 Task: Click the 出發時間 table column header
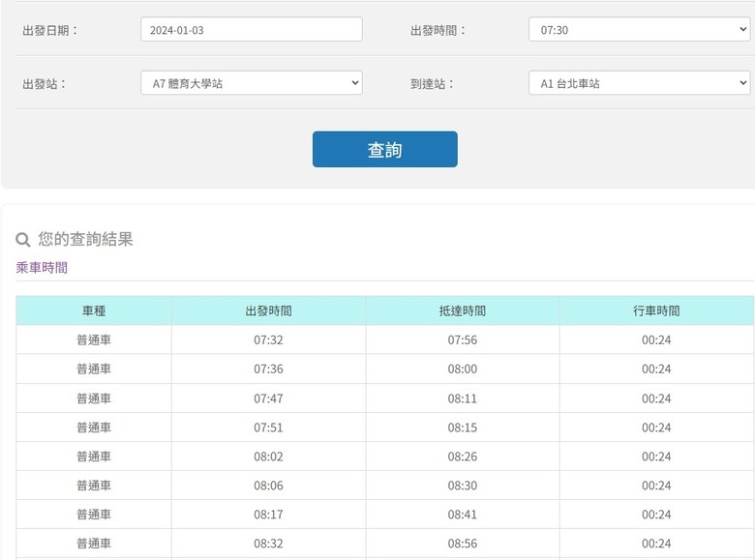(x=268, y=310)
